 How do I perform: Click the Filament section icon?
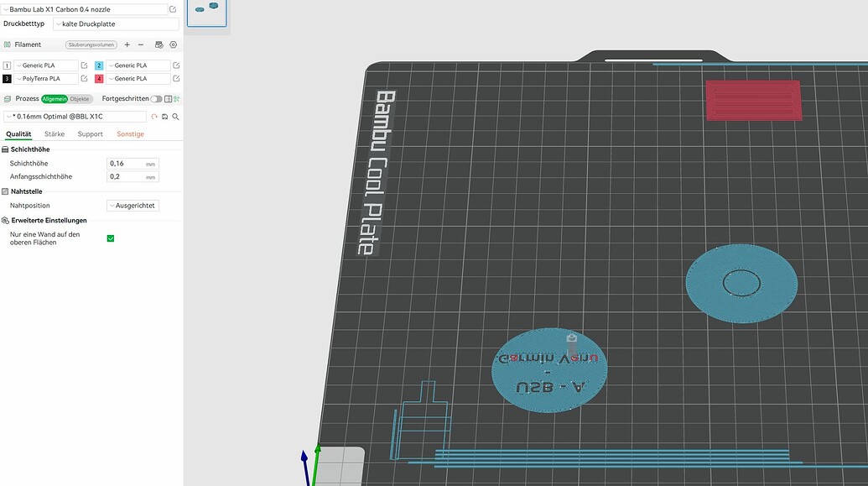[x=8, y=44]
